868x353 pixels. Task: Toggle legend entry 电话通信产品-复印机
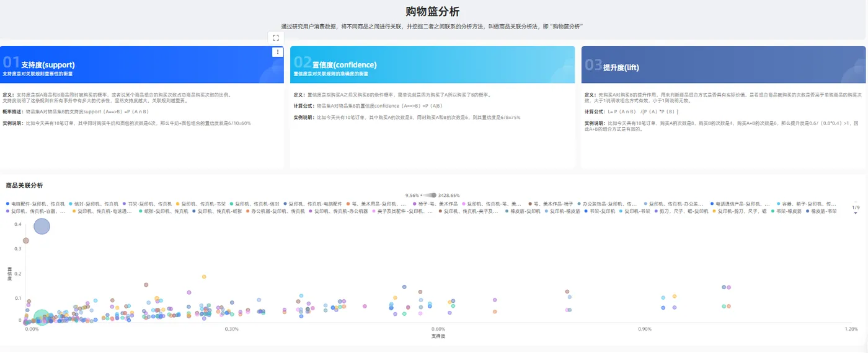point(740,204)
